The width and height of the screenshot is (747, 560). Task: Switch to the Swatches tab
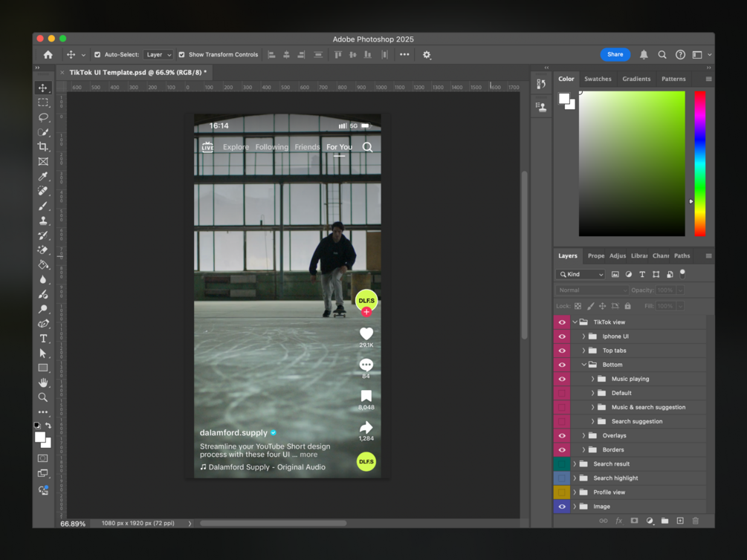598,79
